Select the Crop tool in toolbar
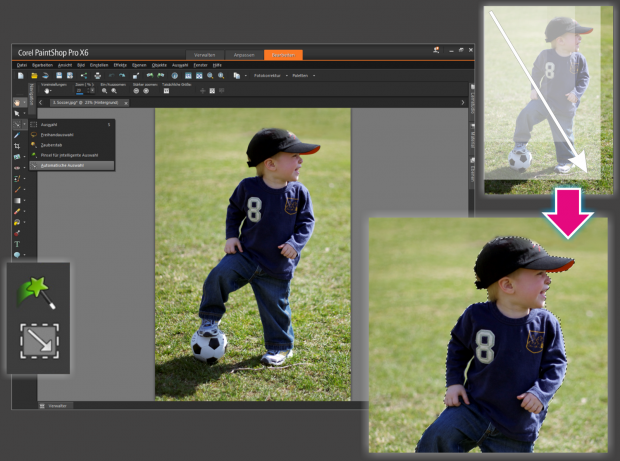 pos(18,146)
